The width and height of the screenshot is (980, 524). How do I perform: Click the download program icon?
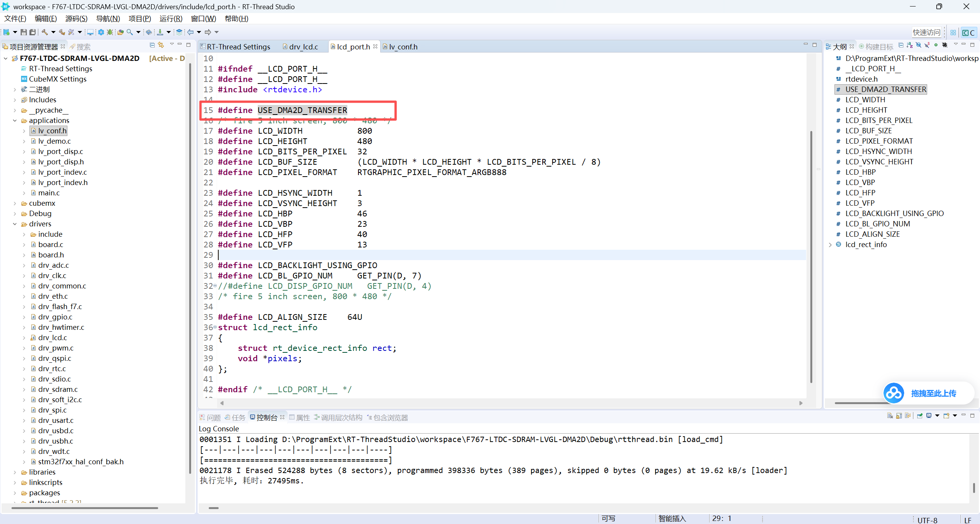click(160, 32)
